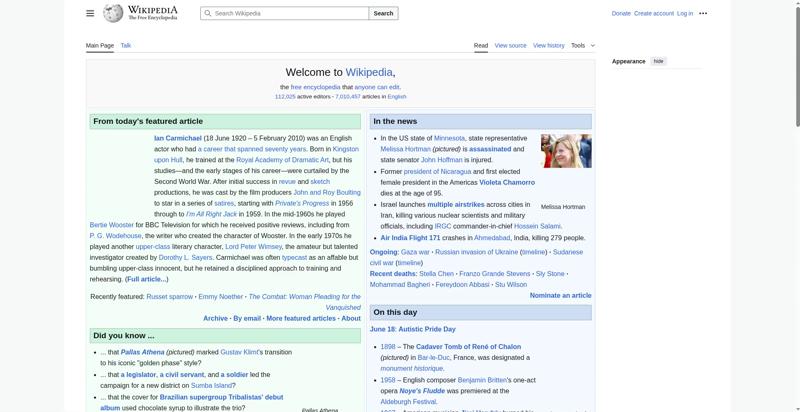Click Lord Peter Wimsey link
The width and height of the screenshot is (800, 412).
253,247
